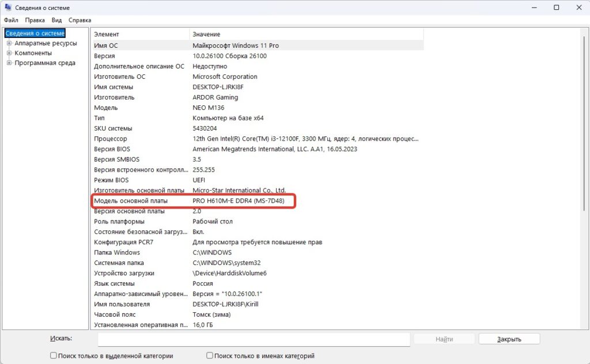Select the Изготовитель основной платы row
The width and height of the screenshot is (590, 364).
pos(258,190)
